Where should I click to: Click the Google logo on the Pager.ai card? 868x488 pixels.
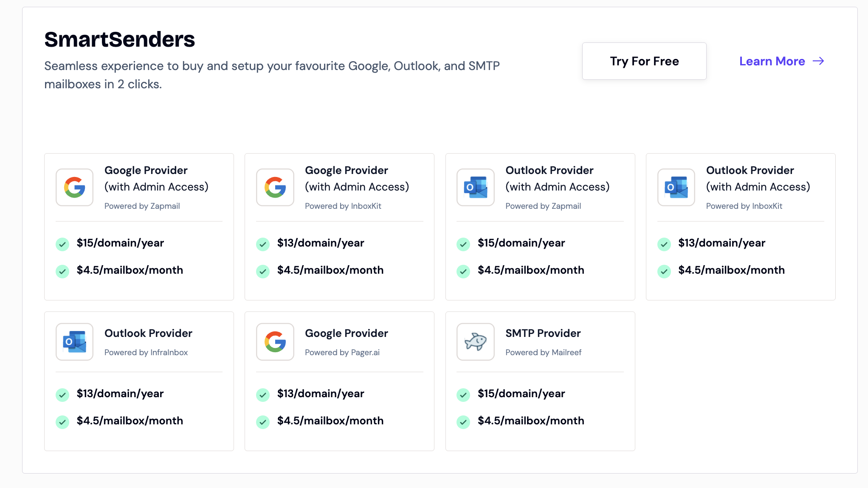275,342
